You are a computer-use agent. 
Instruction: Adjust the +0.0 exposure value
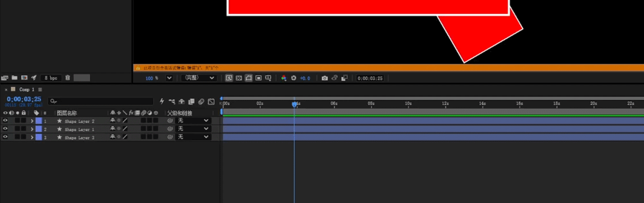[305, 78]
